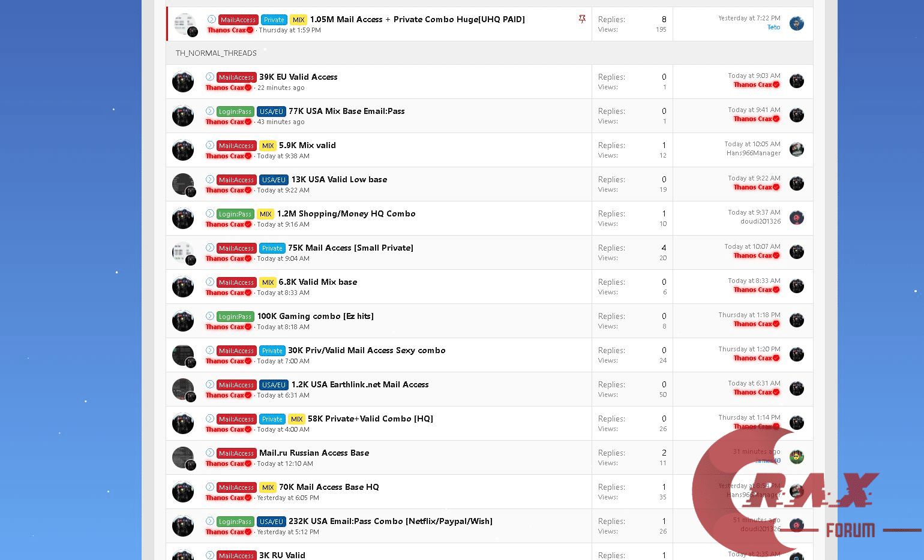Filter by MIX prefix on 5.9K Mix valid
This screenshot has height=560, width=924.
point(268,146)
